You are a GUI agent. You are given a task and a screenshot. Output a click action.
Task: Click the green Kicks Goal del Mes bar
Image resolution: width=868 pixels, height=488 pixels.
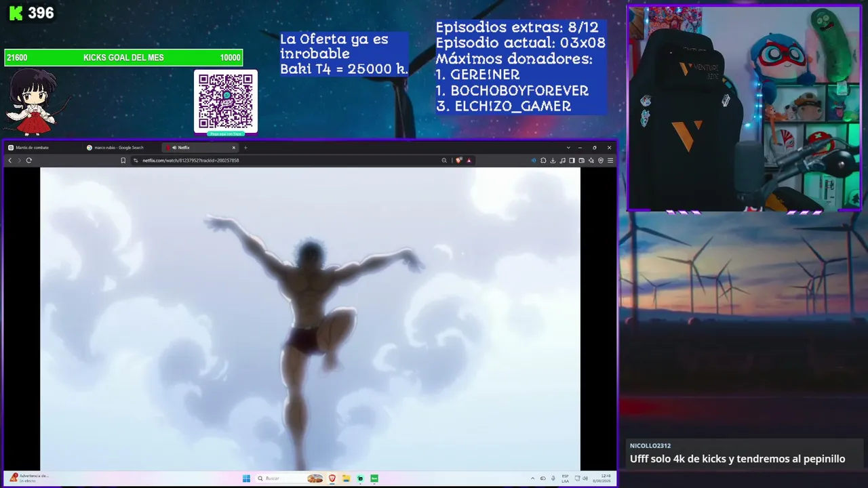click(x=123, y=58)
